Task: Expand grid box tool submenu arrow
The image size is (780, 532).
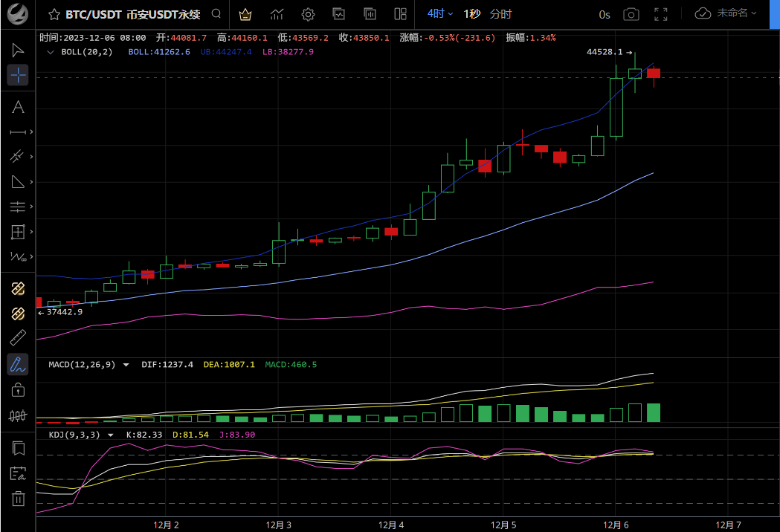Action: pyautogui.click(x=31, y=231)
